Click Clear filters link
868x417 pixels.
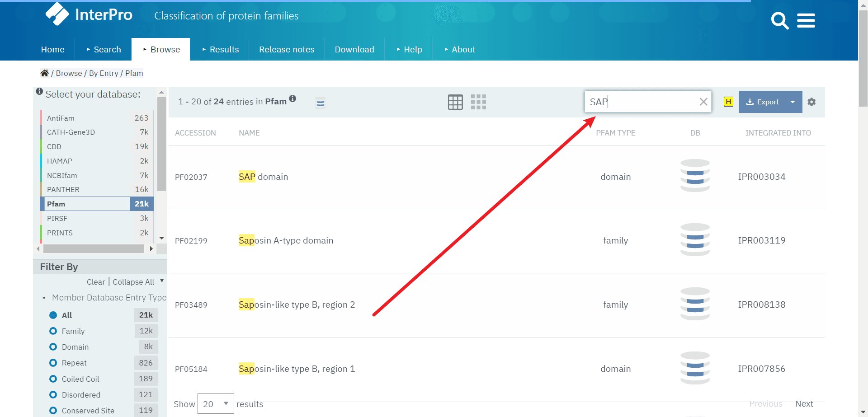point(96,282)
